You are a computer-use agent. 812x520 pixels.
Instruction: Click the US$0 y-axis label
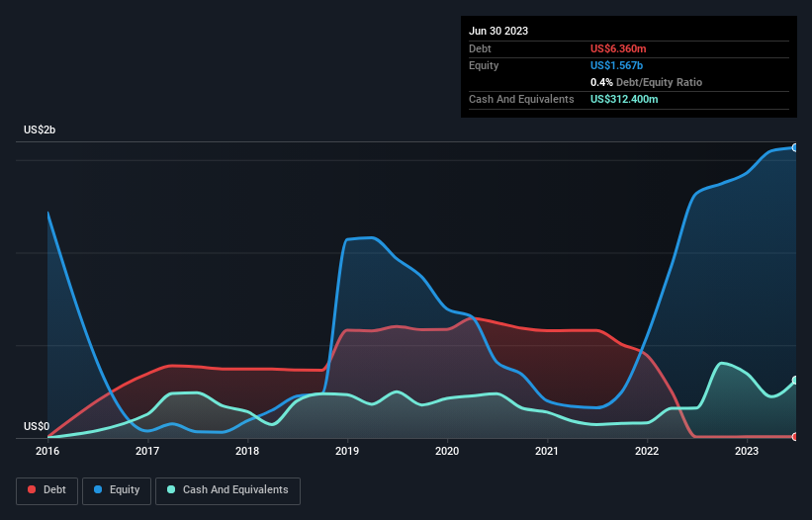(37, 426)
